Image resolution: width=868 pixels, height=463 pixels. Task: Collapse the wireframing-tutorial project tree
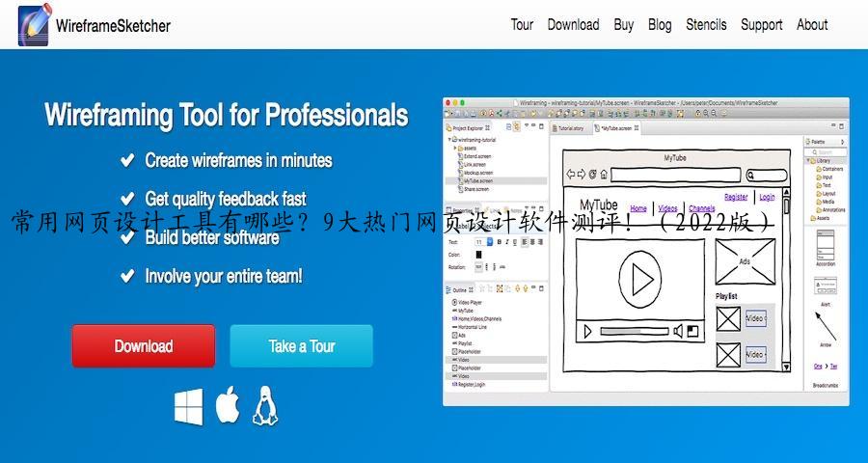click(450, 140)
